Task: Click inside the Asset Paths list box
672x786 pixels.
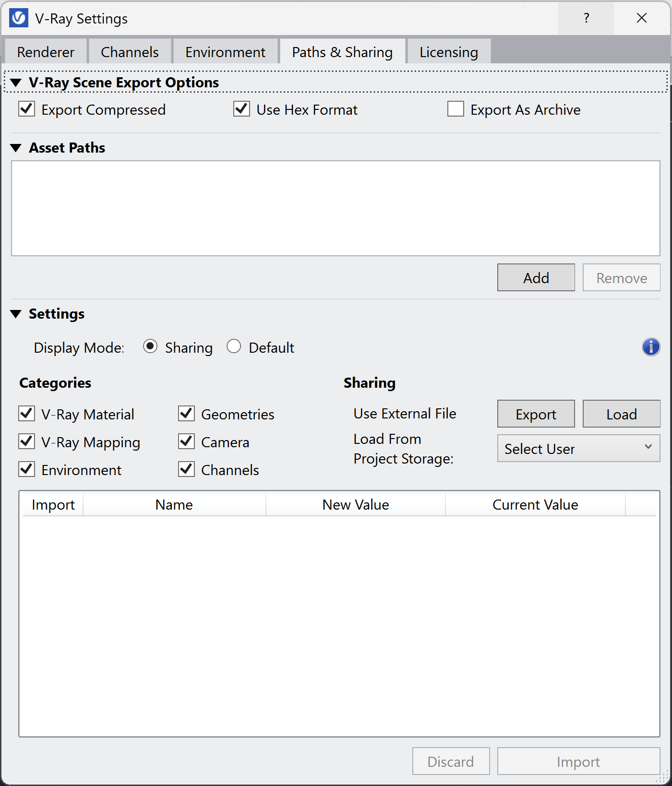Action: pos(336,208)
